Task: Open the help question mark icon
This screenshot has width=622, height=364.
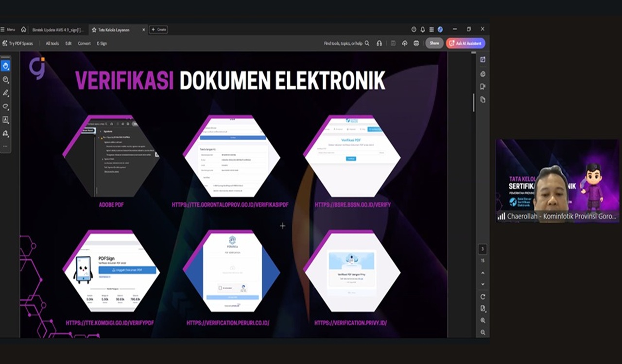Action: (x=414, y=29)
